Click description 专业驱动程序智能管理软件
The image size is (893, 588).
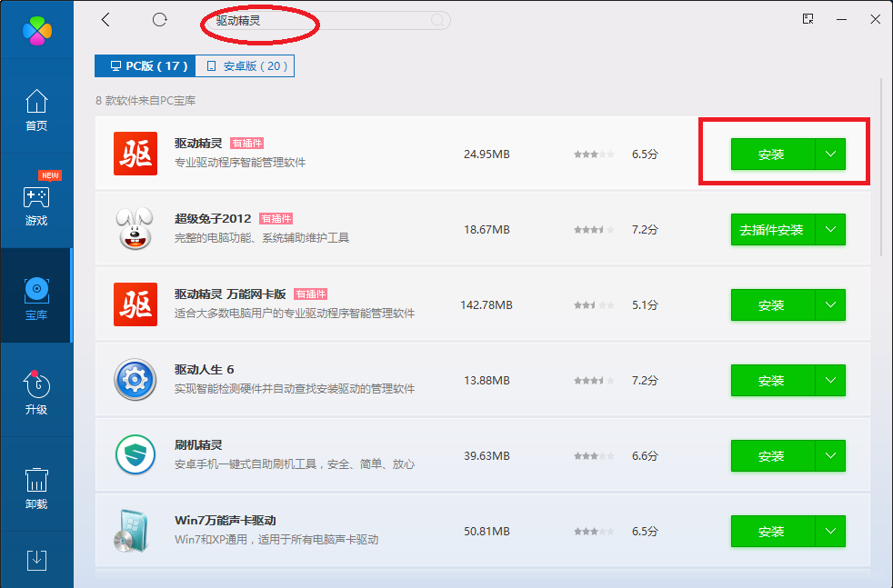(240, 163)
